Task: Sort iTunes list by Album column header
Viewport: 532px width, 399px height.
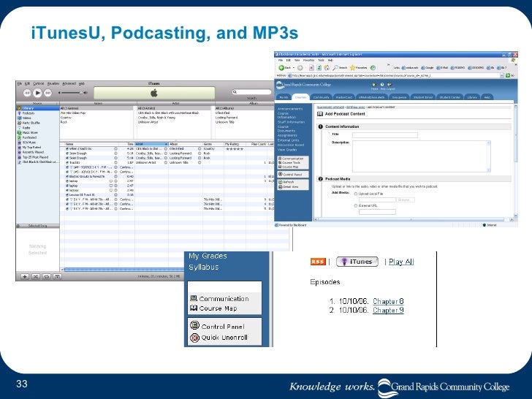Action: tap(186, 144)
